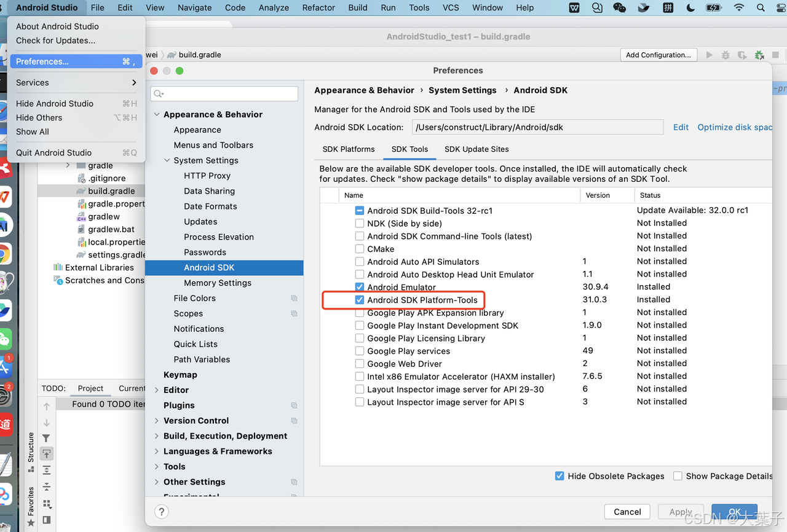Switch to the SDK Platforms tab
Viewport: 787px width, 532px height.
coord(348,149)
